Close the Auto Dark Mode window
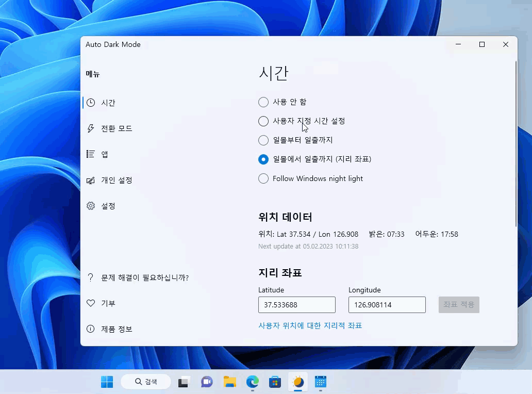This screenshot has width=532, height=394. click(x=506, y=44)
